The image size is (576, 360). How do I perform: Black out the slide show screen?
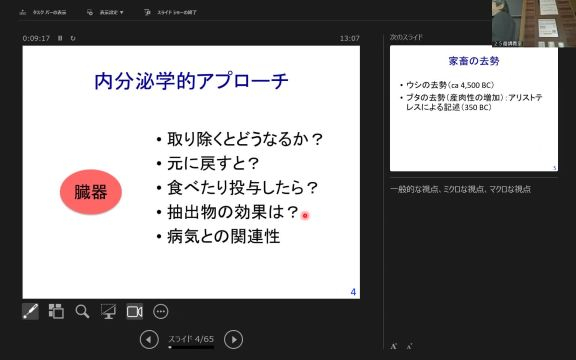pos(108,312)
